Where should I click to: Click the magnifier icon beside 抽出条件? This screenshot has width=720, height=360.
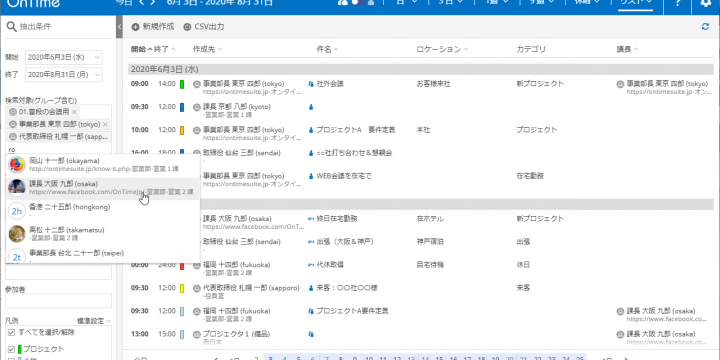tap(12, 27)
